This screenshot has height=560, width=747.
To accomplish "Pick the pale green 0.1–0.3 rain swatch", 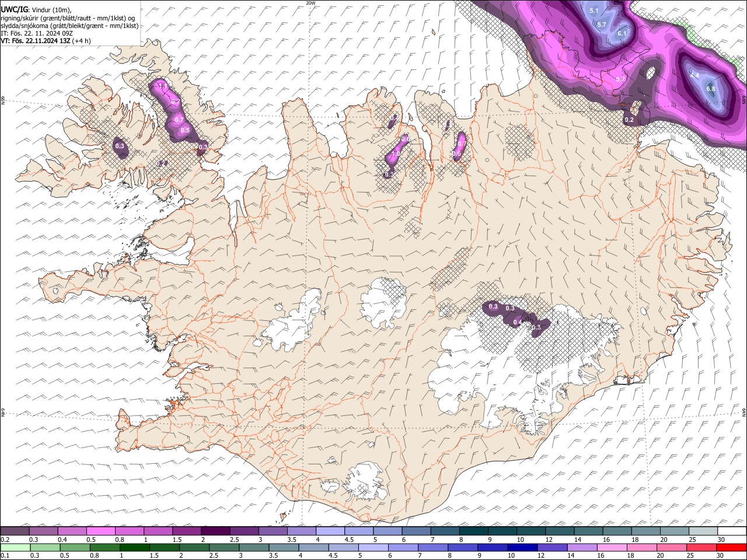I will tap(16, 547).
